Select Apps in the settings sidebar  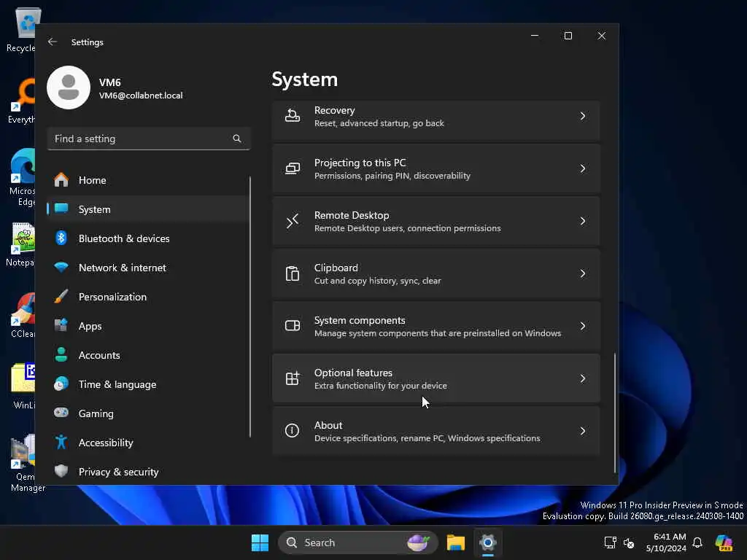pyautogui.click(x=90, y=326)
